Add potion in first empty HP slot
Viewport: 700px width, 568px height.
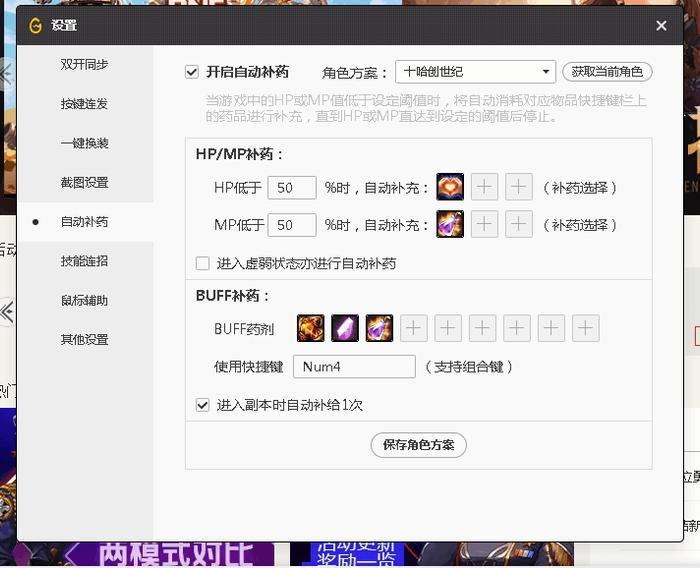484,188
